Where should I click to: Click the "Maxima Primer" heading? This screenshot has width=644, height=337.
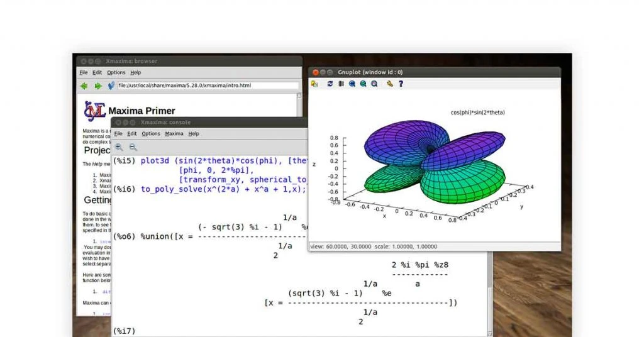pyautogui.click(x=142, y=111)
